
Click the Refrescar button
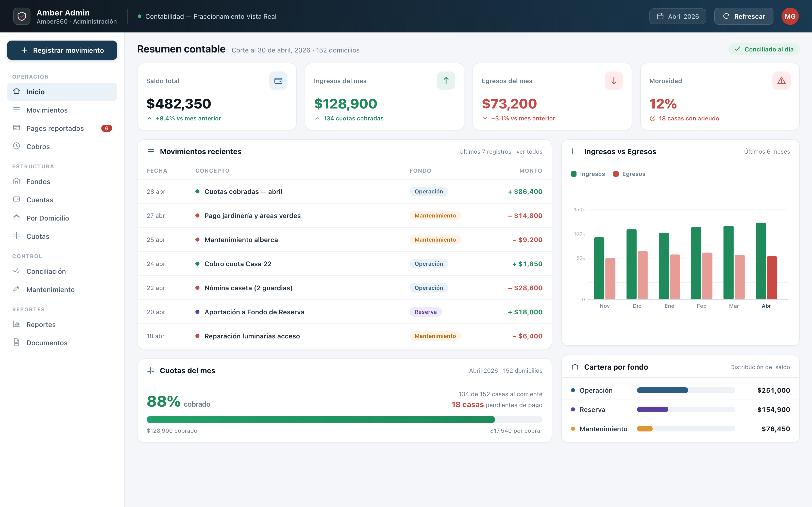click(743, 16)
